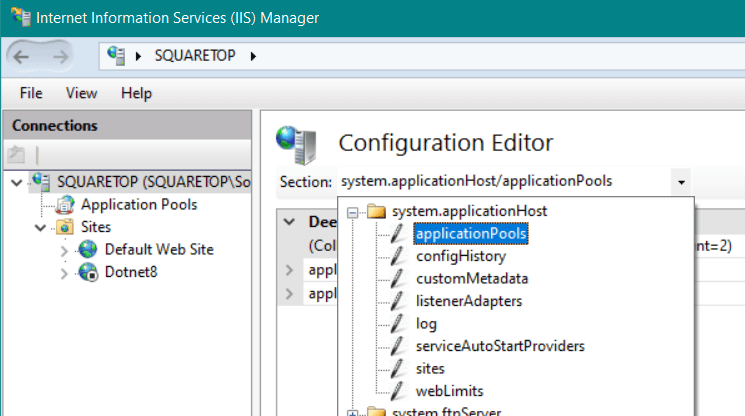Click the SQUARETOP server icon in tree
This screenshot has width=745, height=416.
[41, 181]
